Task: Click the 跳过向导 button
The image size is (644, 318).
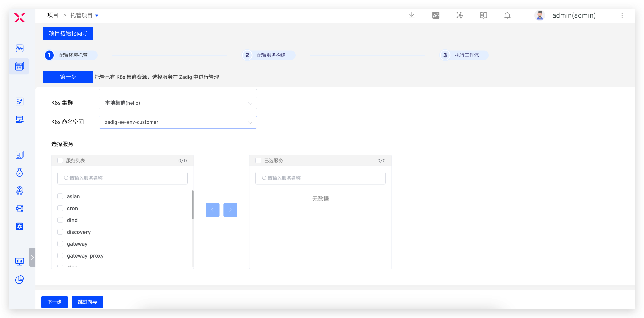Action: coord(87,302)
